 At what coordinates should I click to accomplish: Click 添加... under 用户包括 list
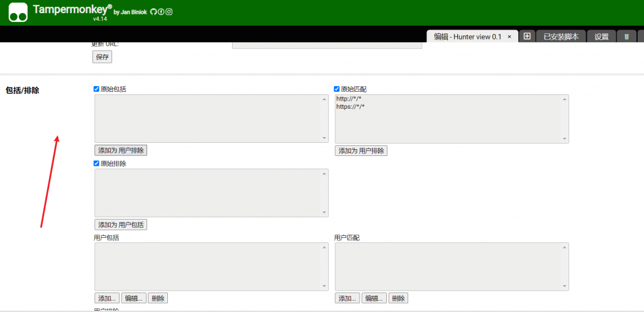(x=107, y=298)
